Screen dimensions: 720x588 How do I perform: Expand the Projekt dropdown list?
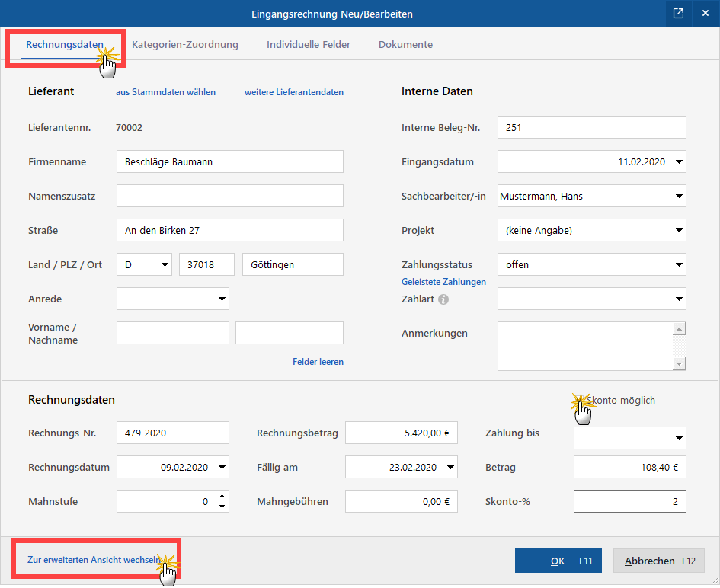tap(679, 230)
